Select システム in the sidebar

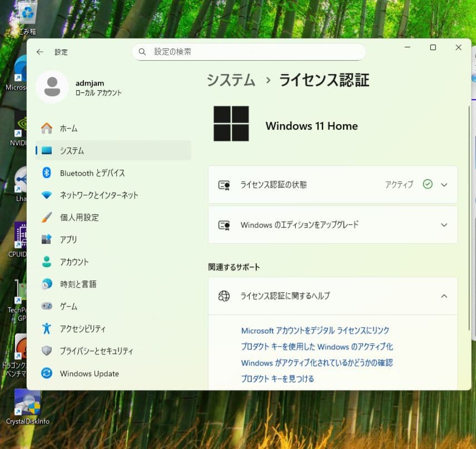point(72,151)
